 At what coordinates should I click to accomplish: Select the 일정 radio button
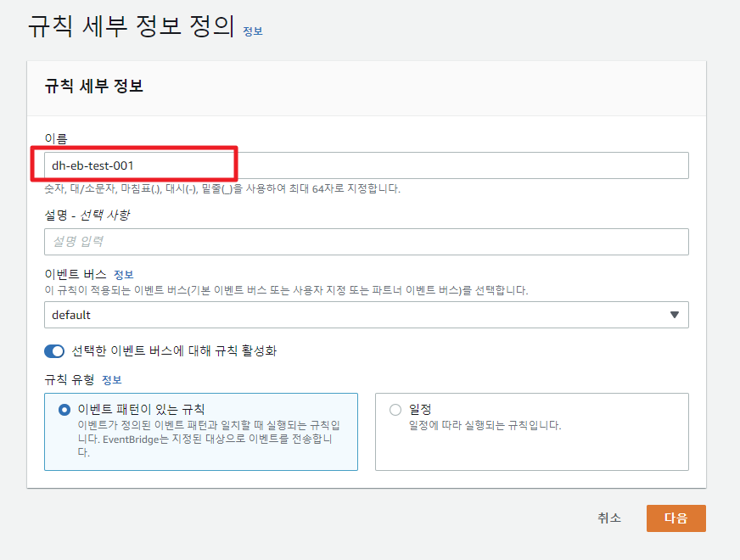pyautogui.click(x=395, y=410)
